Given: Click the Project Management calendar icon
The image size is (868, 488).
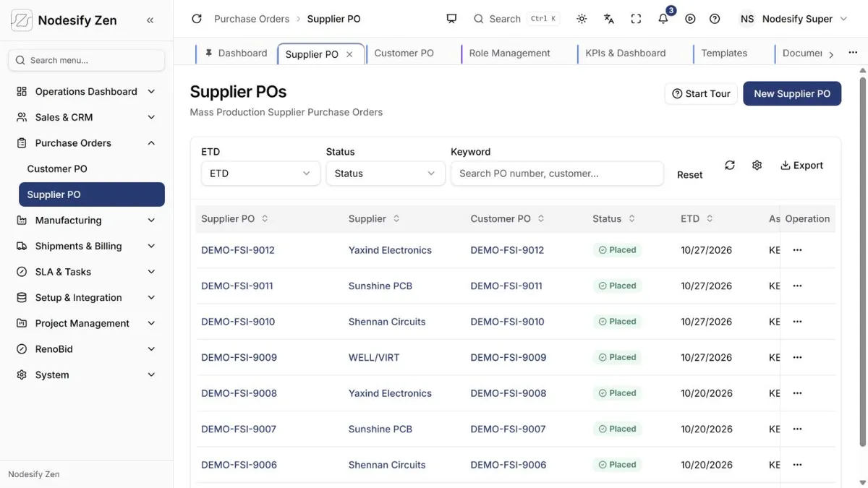Looking at the screenshot, I should [22, 323].
